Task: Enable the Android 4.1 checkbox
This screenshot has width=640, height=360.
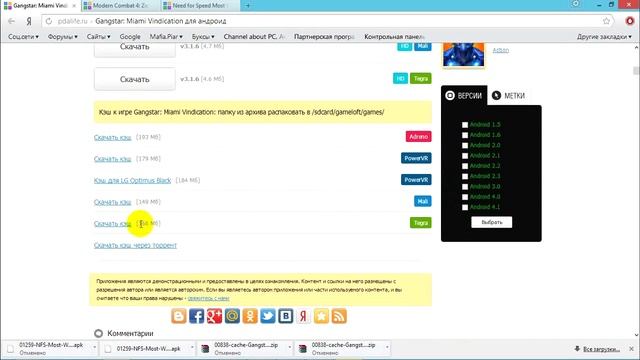Action: (x=465, y=207)
